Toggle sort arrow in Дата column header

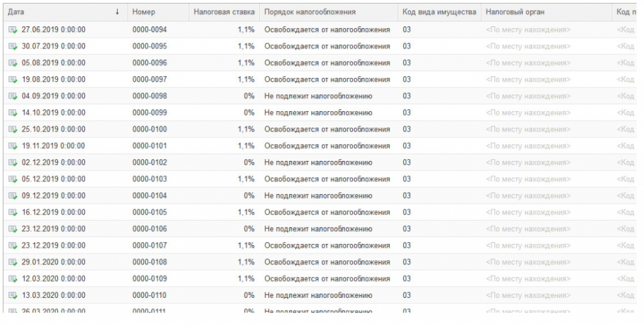click(x=118, y=12)
